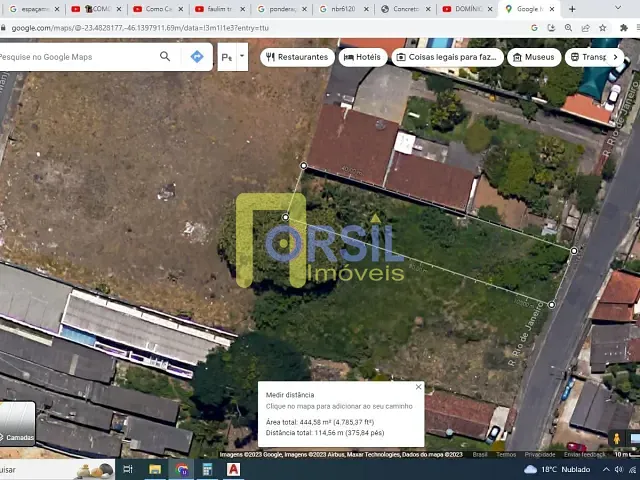
Task: Open the Privacidade link
Action: click(540, 454)
